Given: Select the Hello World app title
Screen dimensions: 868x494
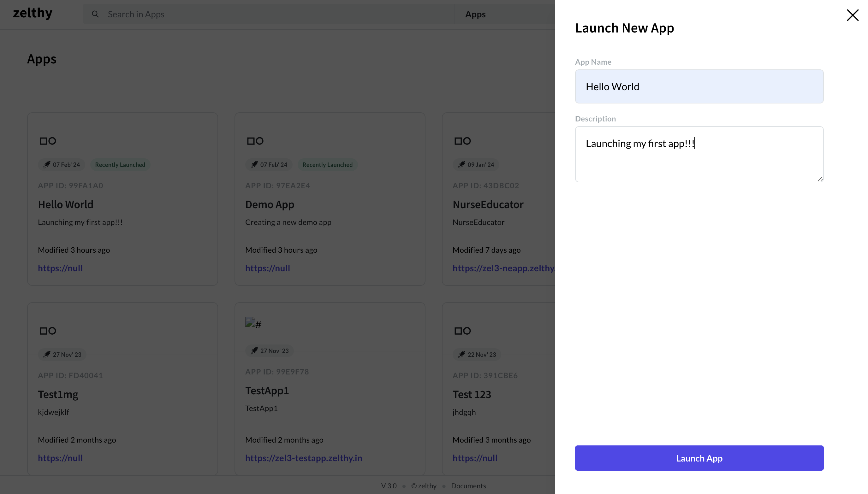Looking at the screenshot, I should (66, 205).
